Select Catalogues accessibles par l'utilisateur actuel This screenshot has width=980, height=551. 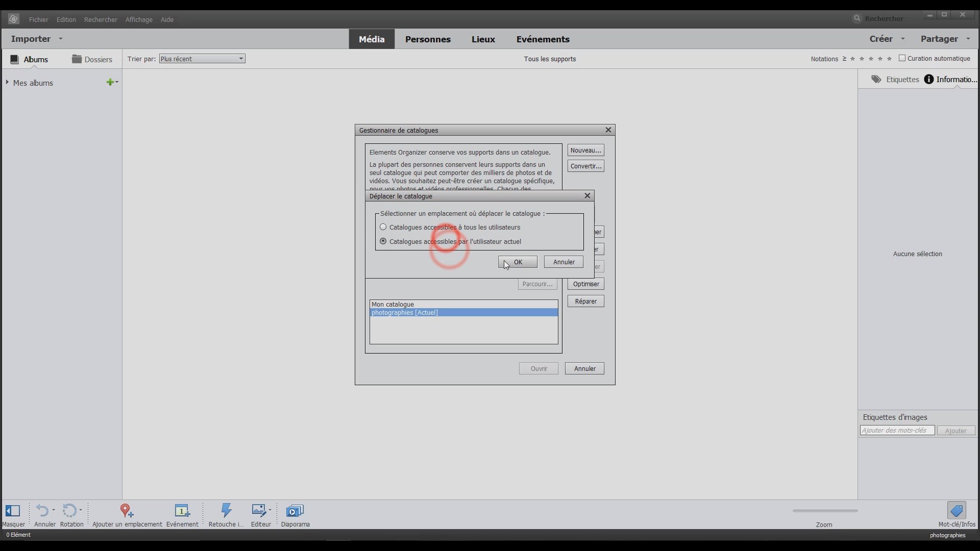(383, 241)
